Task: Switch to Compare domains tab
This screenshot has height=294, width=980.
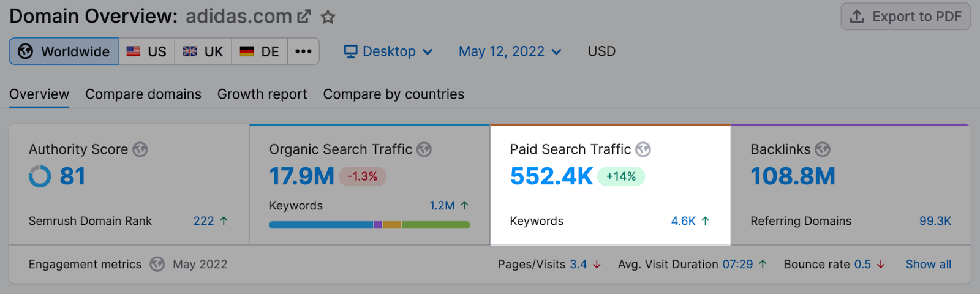Action: (x=143, y=94)
